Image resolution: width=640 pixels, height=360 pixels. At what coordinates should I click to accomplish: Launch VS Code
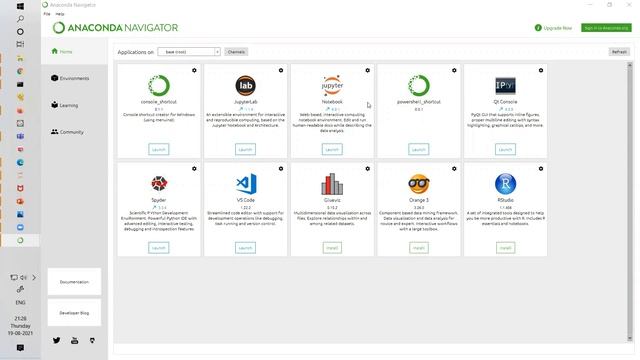(x=245, y=248)
